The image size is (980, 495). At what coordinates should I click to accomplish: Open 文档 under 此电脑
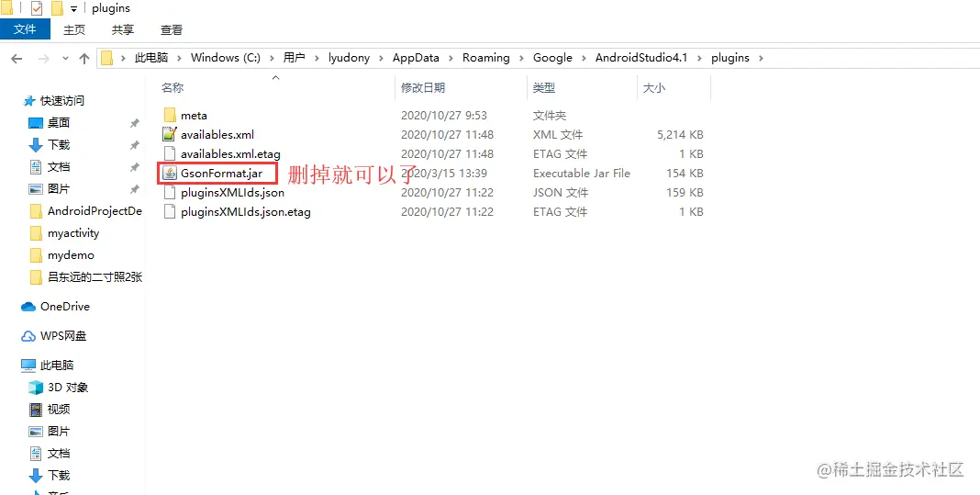coord(58,454)
